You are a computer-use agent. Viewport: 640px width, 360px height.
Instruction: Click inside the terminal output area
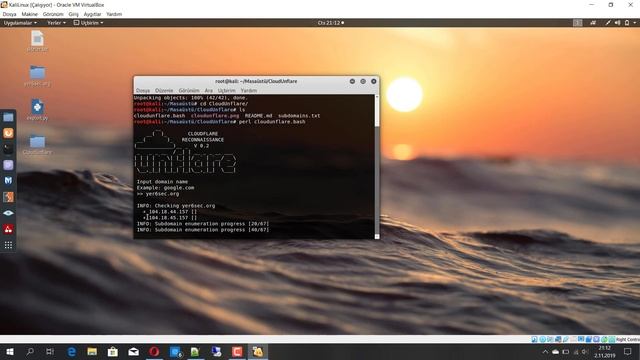pos(254,167)
